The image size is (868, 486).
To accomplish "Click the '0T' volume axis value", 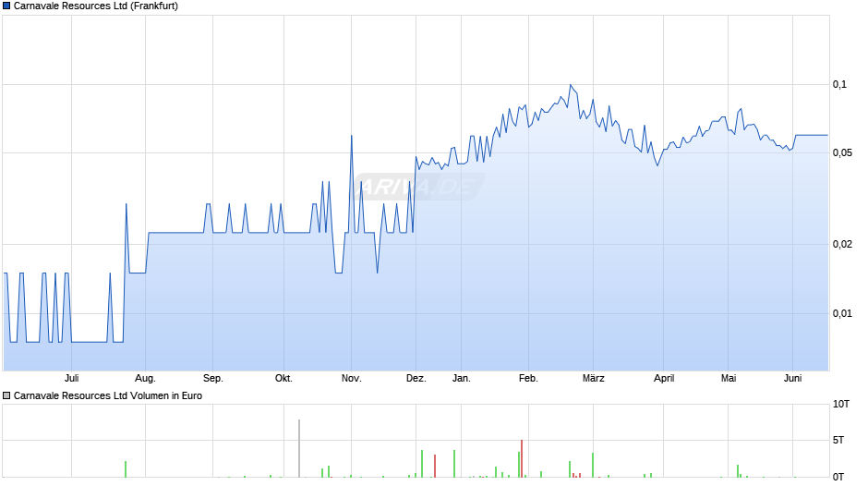I will point(838,477).
